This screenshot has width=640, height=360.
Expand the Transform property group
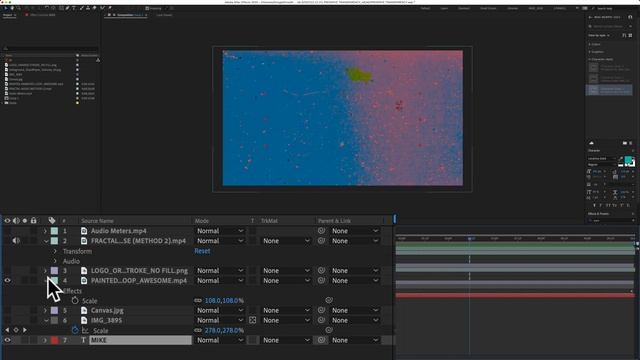pos(55,251)
